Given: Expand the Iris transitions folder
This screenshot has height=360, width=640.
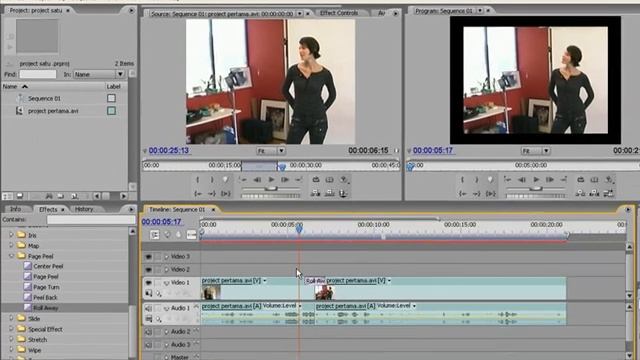Looking at the screenshot, I should (11, 235).
